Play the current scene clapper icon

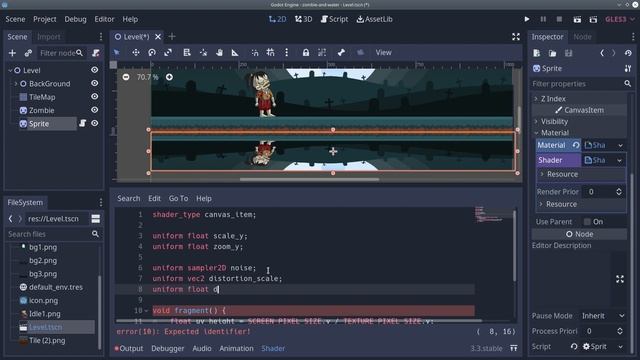pyautogui.click(x=577, y=19)
